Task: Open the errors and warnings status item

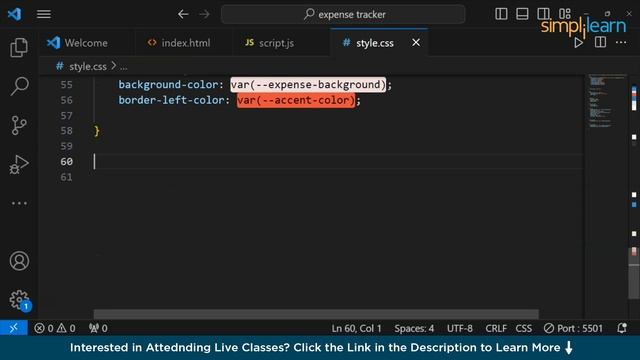Action: [55, 328]
